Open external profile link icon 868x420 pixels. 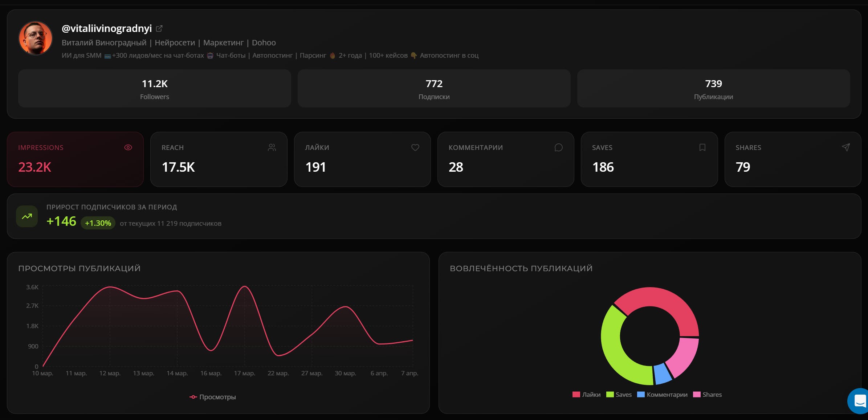pyautogui.click(x=159, y=28)
